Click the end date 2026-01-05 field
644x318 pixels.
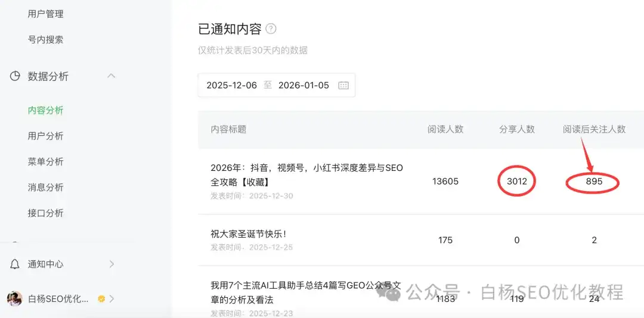304,85
